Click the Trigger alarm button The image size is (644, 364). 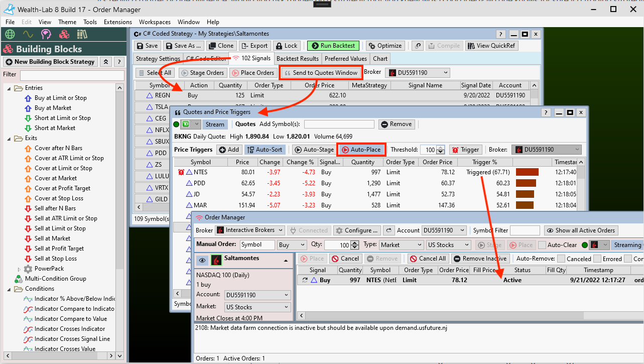click(x=465, y=150)
